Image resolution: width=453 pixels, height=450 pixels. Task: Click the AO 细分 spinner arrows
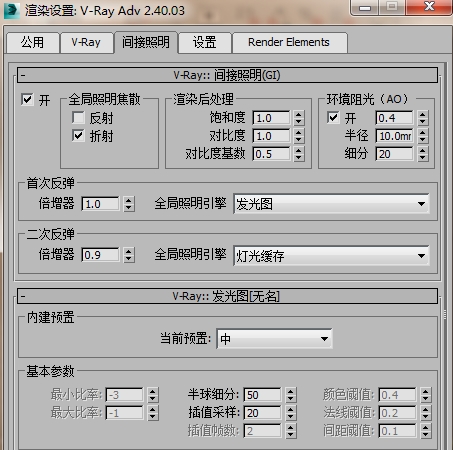tap(423, 154)
